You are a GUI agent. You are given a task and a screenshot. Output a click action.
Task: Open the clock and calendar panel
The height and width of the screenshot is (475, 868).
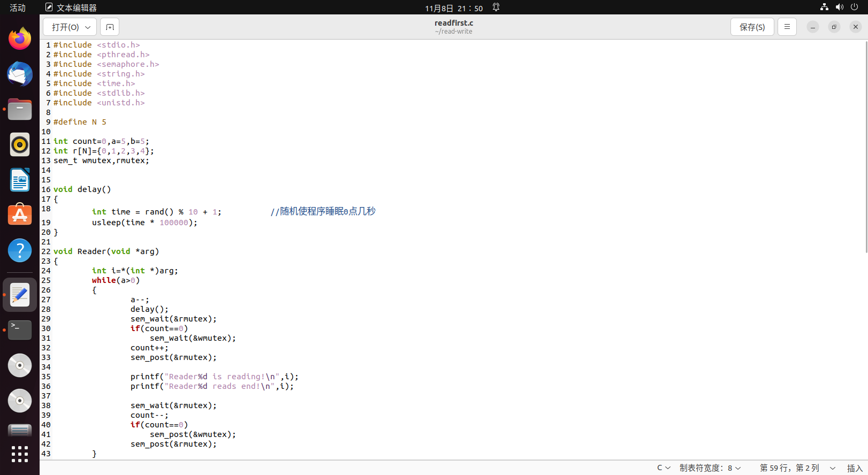(x=454, y=8)
